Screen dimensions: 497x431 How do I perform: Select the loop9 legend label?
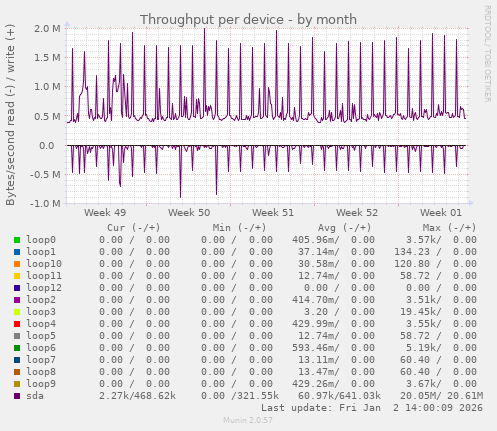41,384
